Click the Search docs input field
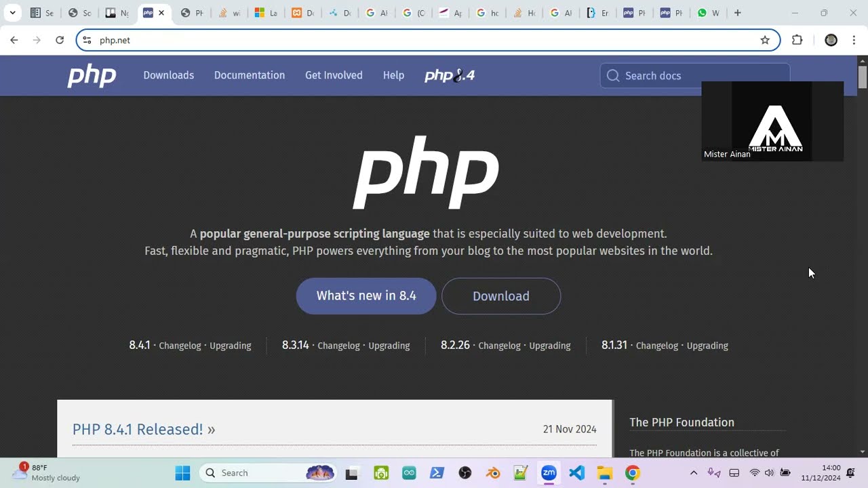This screenshot has width=868, height=488. [x=695, y=76]
